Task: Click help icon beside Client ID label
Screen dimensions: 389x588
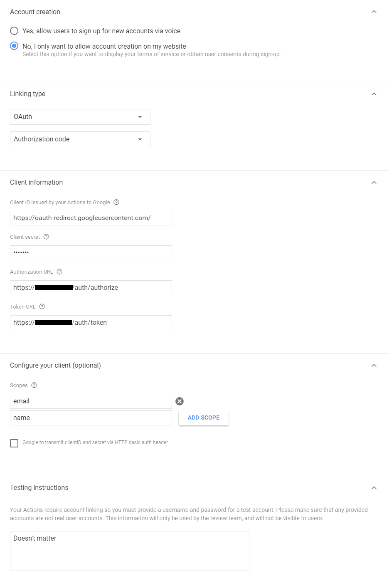Action: [116, 202]
